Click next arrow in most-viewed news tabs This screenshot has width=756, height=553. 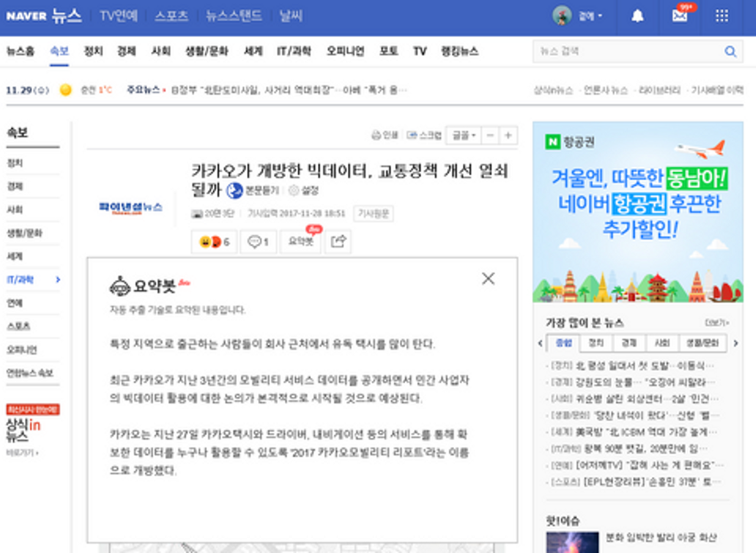point(736,343)
